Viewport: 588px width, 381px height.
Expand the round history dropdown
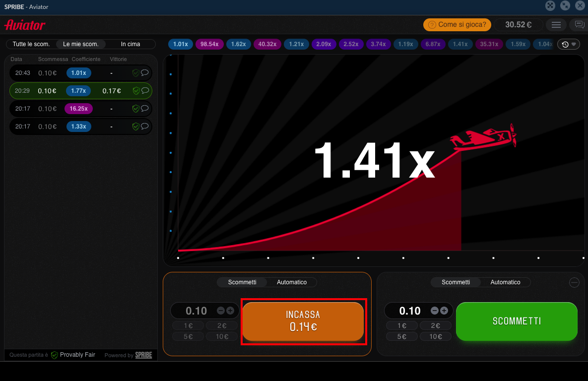click(x=569, y=44)
